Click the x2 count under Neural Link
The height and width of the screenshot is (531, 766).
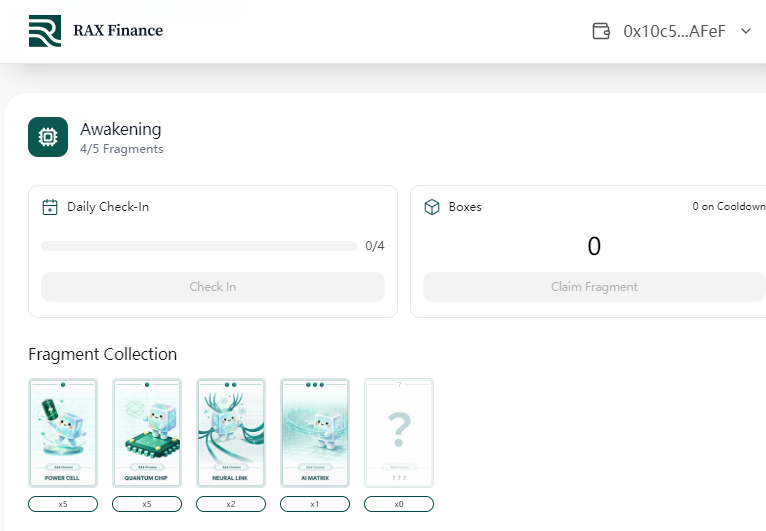[x=231, y=504]
